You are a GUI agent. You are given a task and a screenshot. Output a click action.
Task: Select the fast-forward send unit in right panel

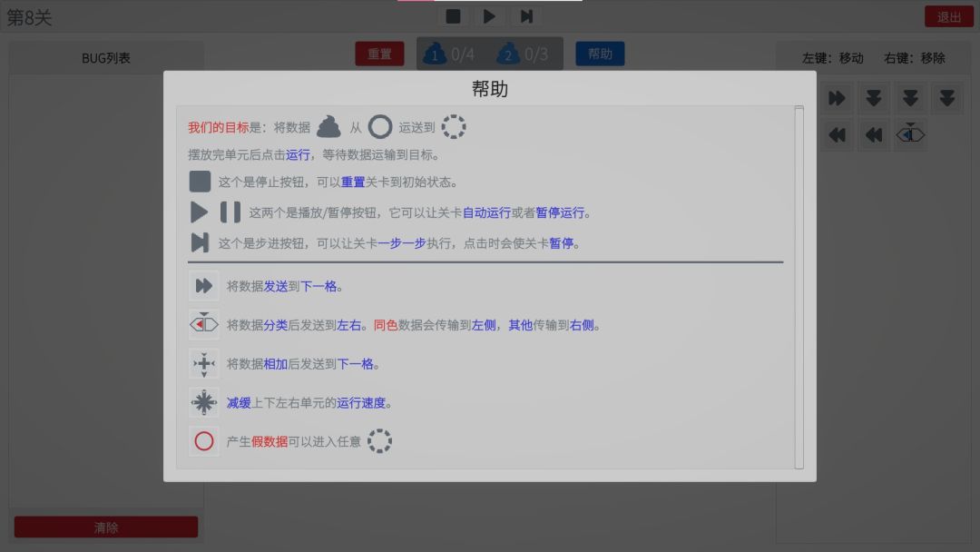836,97
